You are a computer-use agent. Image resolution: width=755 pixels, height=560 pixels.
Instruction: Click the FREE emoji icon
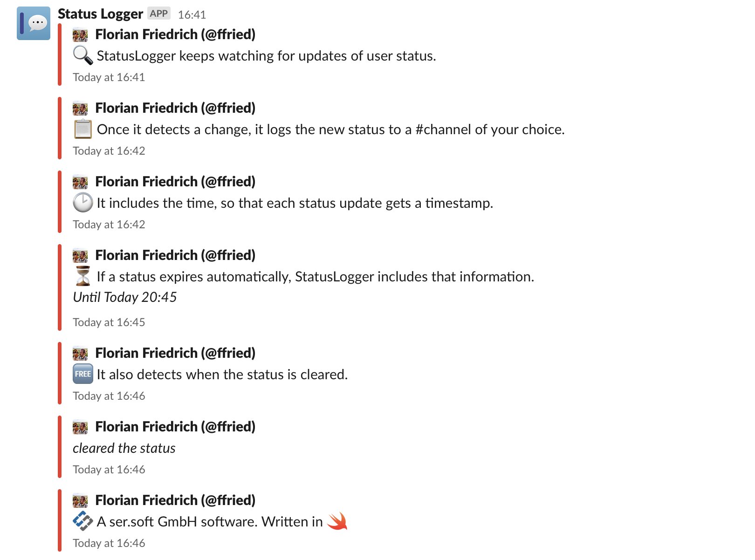83,374
